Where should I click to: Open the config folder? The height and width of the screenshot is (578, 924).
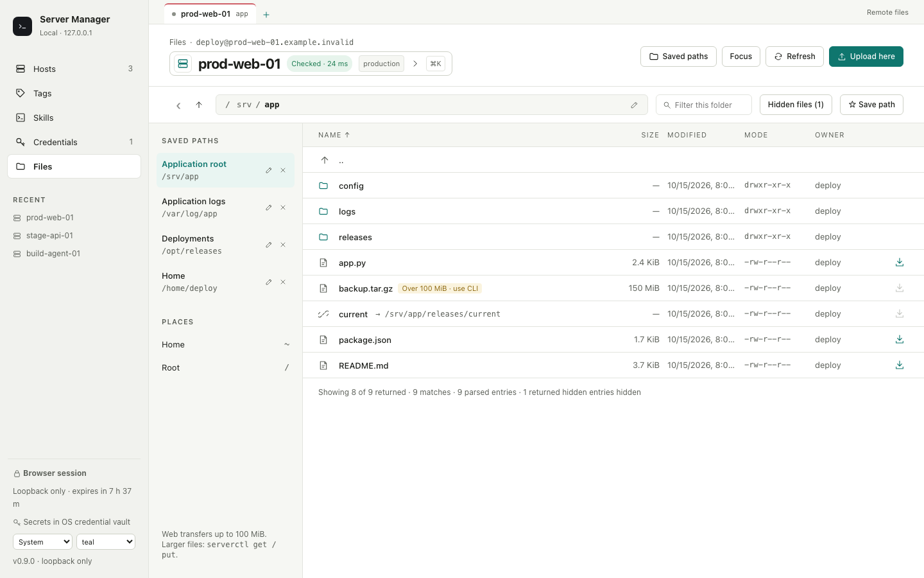(613, 186)
